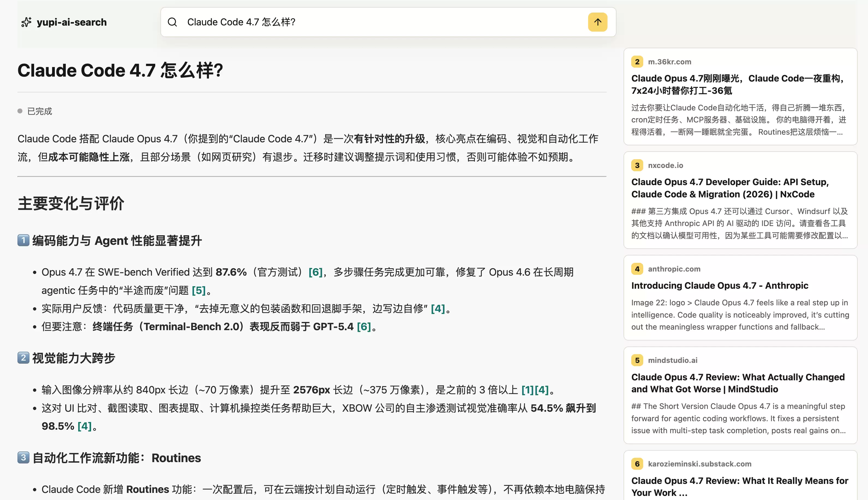
Task: Click m.36kr.com domain label
Action: (x=669, y=62)
